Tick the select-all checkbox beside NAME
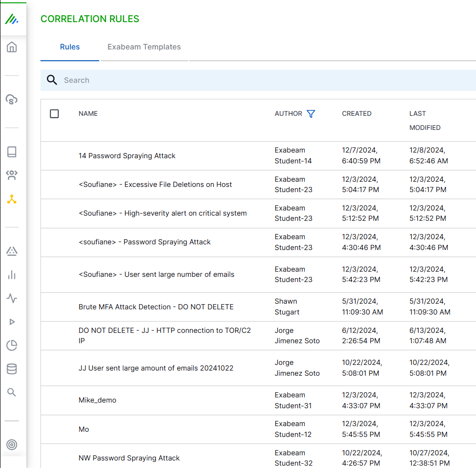Viewport: 476px width, 468px height. [x=55, y=113]
